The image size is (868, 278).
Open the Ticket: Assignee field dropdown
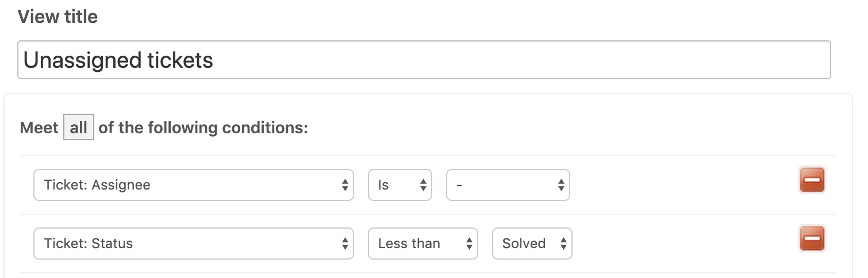[x=194, y=185]
